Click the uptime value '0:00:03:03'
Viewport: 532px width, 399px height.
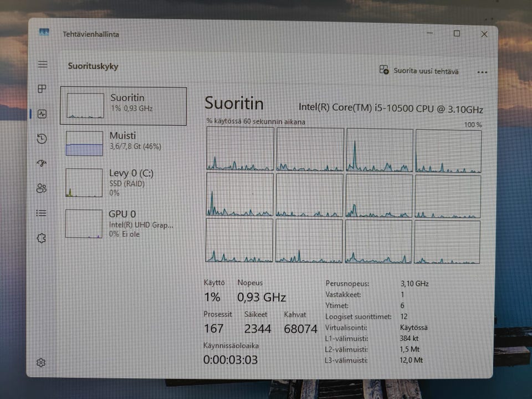click(x=231, y=360)
